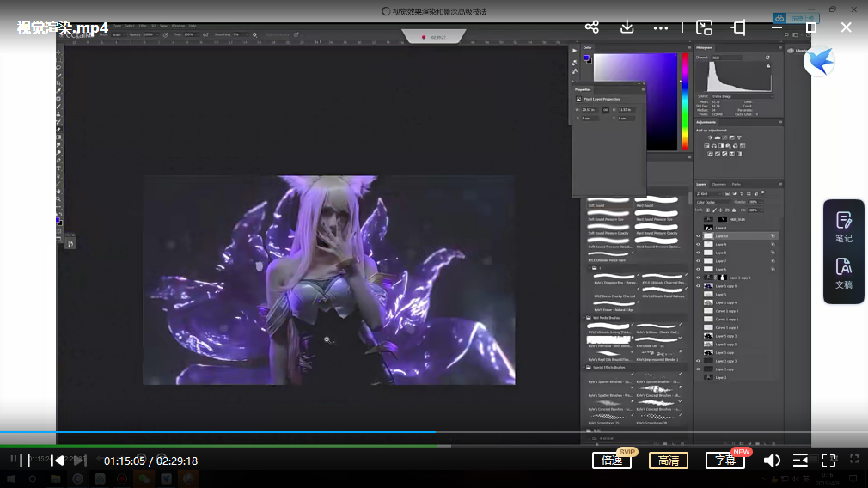Select the Curves 1 copy 6 layer
Viewport: 868px width, 488px height.
(x=738, y=311)
